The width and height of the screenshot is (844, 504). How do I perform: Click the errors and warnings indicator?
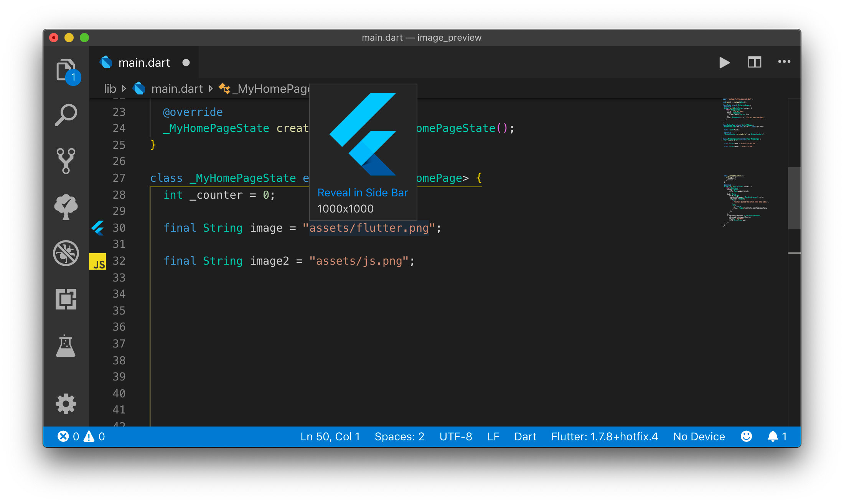tap(81, 436)
